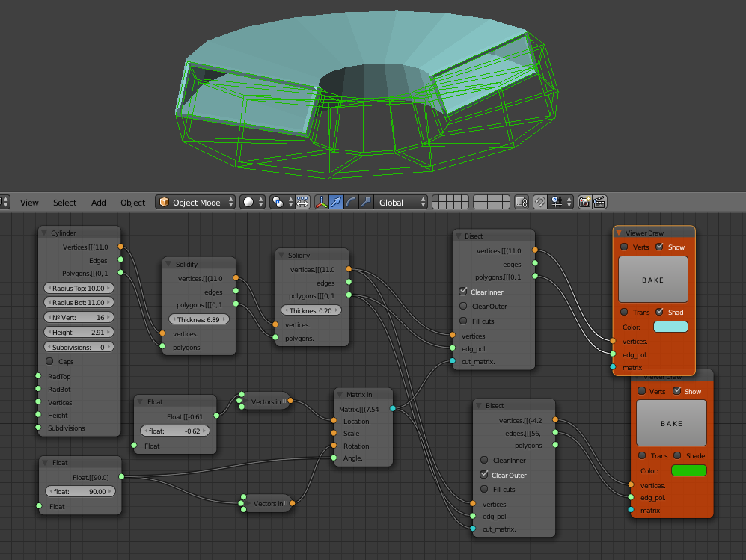Toggle manipulate center points icon

(x=302, y=202)
